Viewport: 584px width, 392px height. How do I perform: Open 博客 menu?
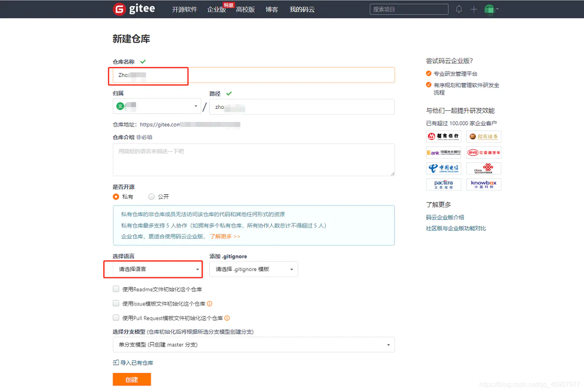(272, 10)
